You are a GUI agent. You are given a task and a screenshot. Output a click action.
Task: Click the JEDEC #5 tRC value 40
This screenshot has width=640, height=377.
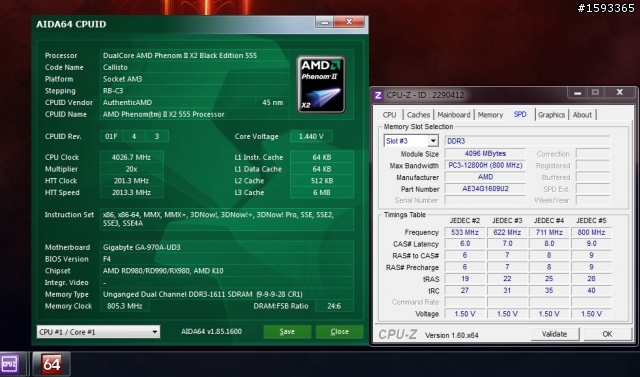pyautogui.click(x=591, y=291)
